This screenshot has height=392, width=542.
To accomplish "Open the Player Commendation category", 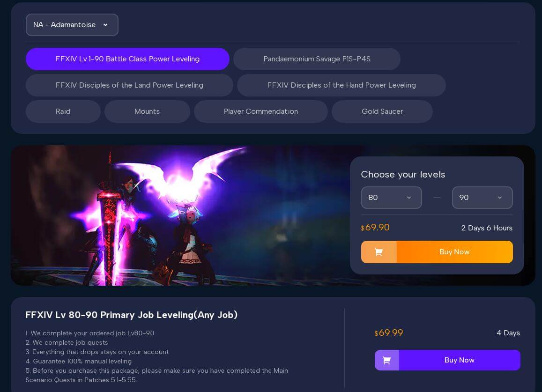I will point(261,111).
